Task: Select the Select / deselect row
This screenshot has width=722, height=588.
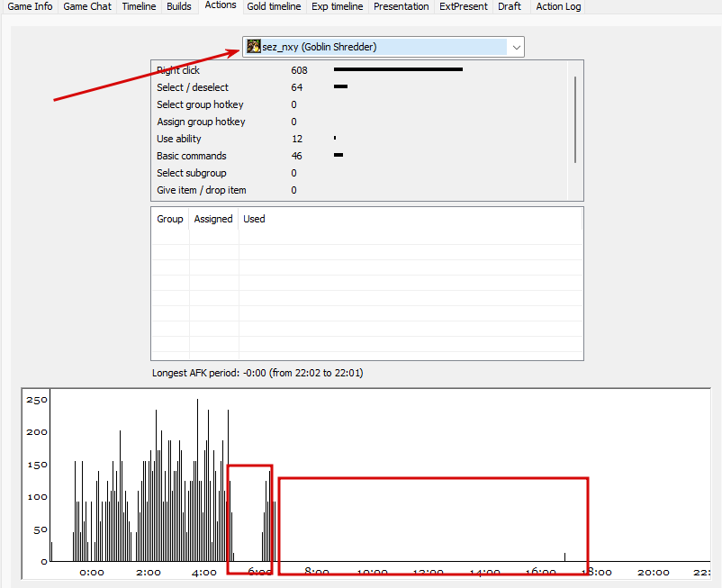Action: [x=359, y=87]
